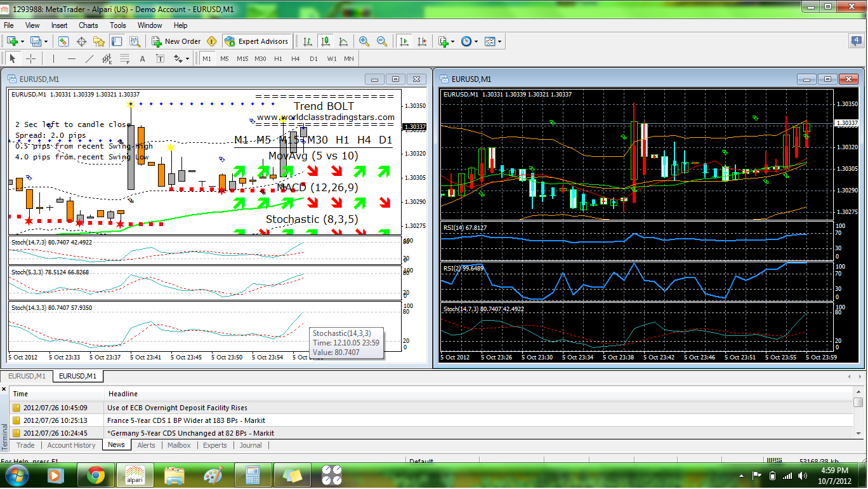Open the File menu
The height and width of the screenshot is (489, 868).
coord(9,25)
